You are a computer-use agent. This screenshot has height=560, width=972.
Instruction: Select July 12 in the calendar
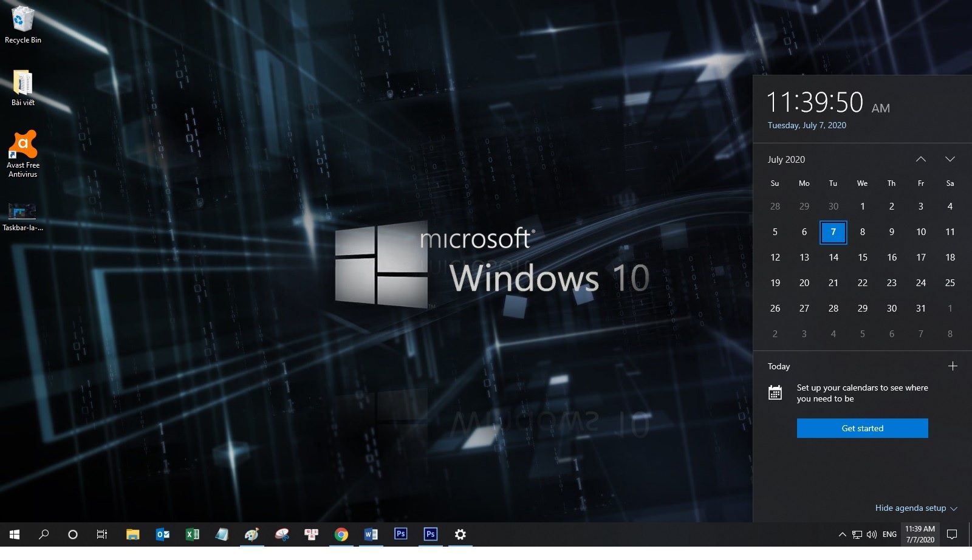tap(775, 258)
